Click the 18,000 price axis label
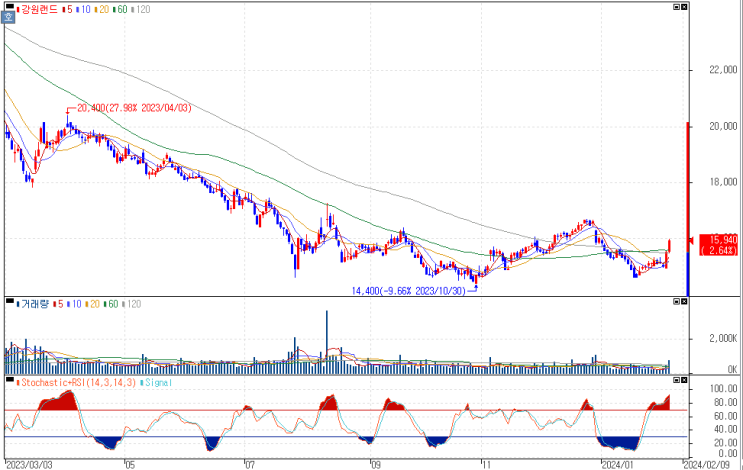 point(723,182)
